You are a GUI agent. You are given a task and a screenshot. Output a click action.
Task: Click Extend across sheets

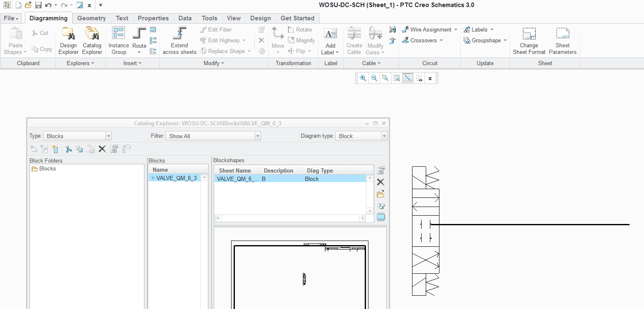[180, 41]
